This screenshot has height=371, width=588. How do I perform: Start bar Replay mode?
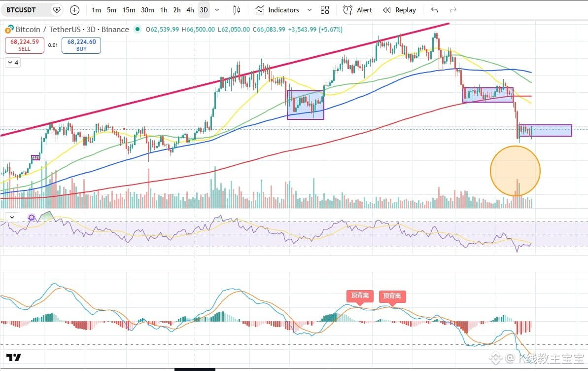point(399,10)
